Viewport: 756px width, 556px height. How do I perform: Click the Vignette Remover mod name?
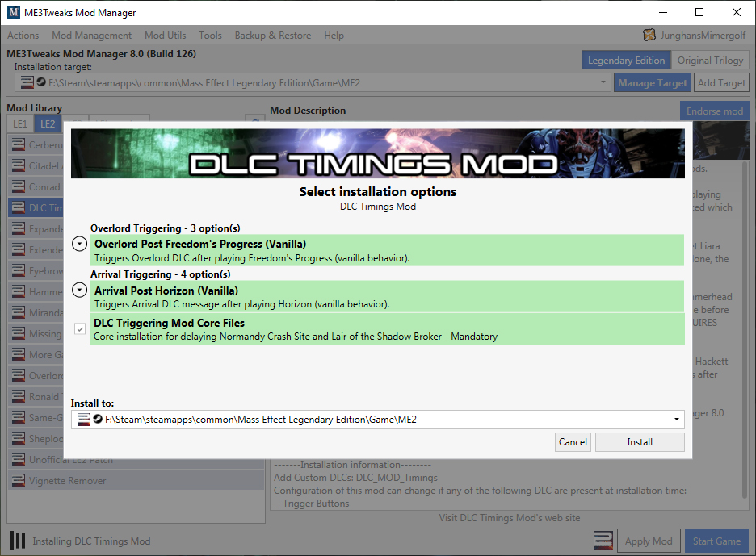pyautogui.click(x=68, y=481)
